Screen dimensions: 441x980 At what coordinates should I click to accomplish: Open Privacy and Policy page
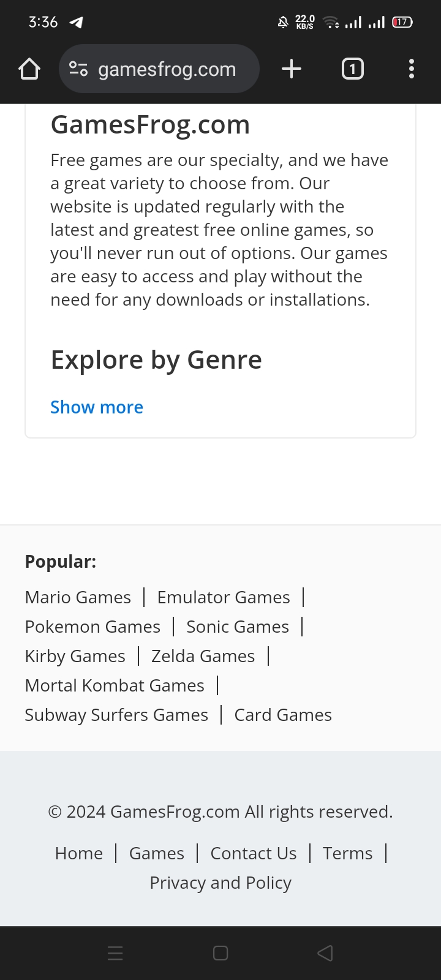[221, 883]
